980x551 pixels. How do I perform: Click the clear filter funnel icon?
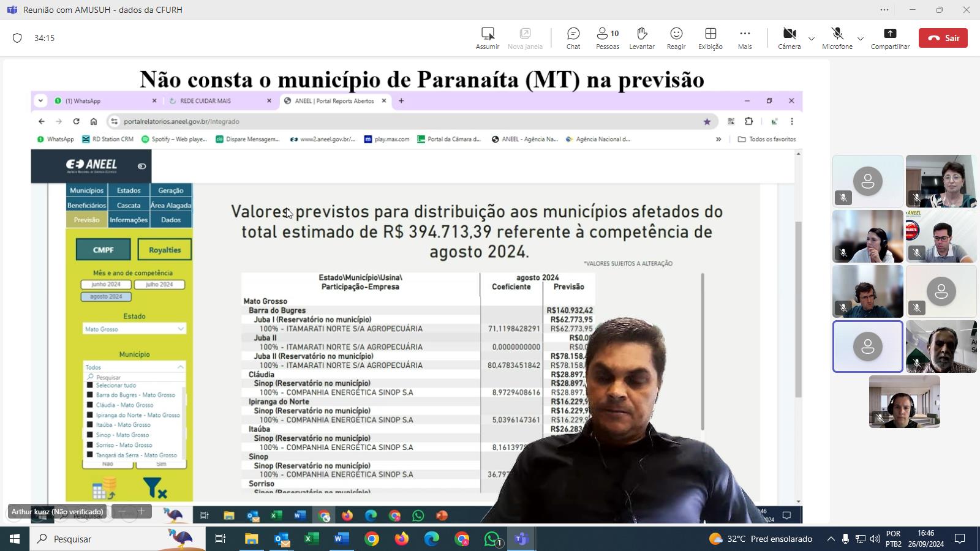[154, 488]
